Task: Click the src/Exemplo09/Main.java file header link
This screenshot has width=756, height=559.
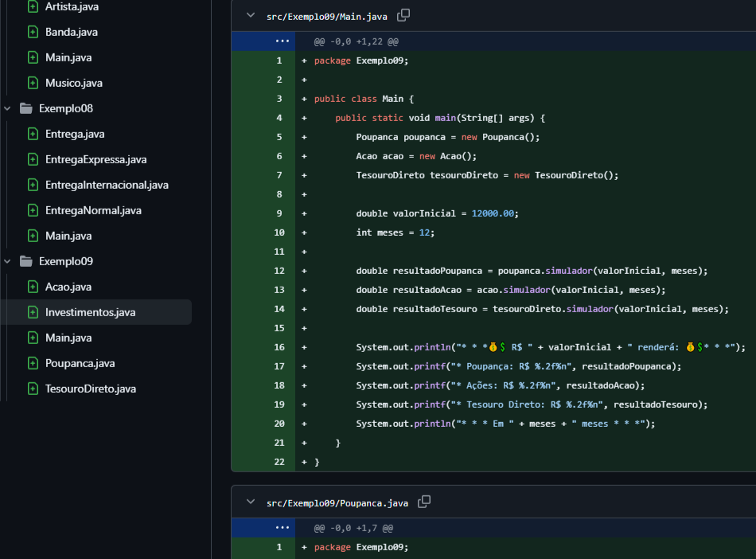Action: coord(327,17)
